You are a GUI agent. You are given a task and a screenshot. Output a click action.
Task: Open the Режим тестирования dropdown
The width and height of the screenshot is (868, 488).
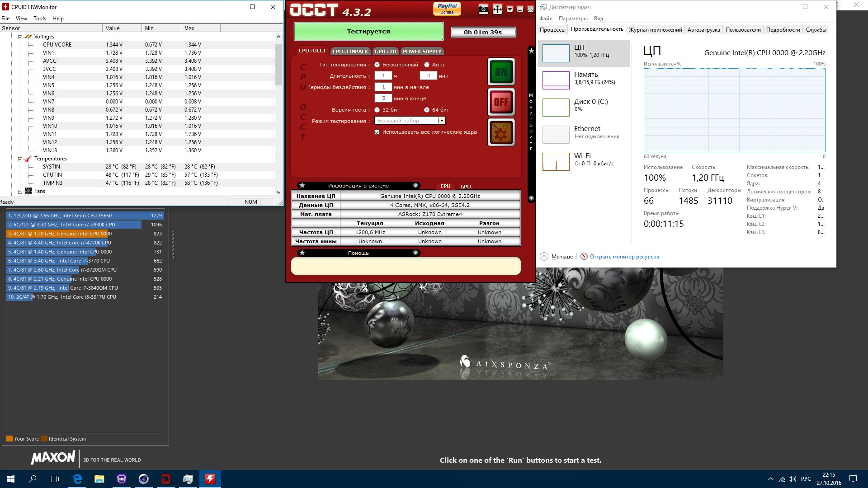442,121
